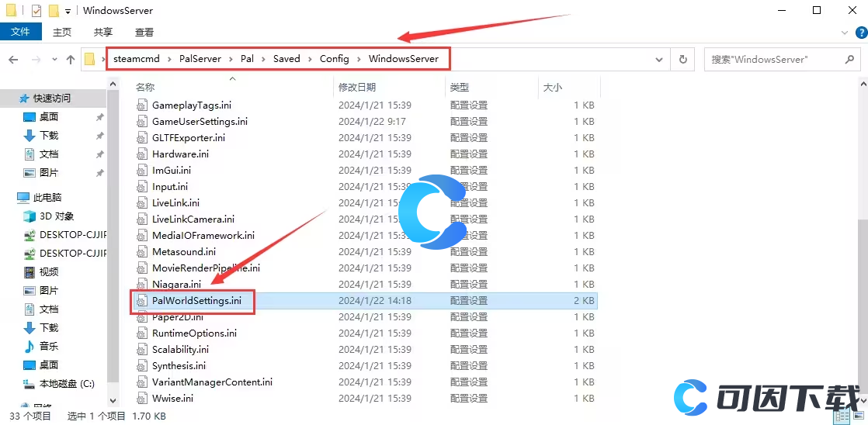Sort files by 修改日期 column header

click(x=357, y=88)
